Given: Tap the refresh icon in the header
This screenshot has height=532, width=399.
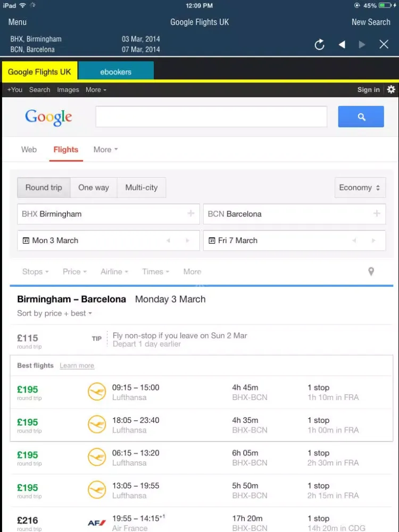Looking at the screenshot, I should click(319, 45).
